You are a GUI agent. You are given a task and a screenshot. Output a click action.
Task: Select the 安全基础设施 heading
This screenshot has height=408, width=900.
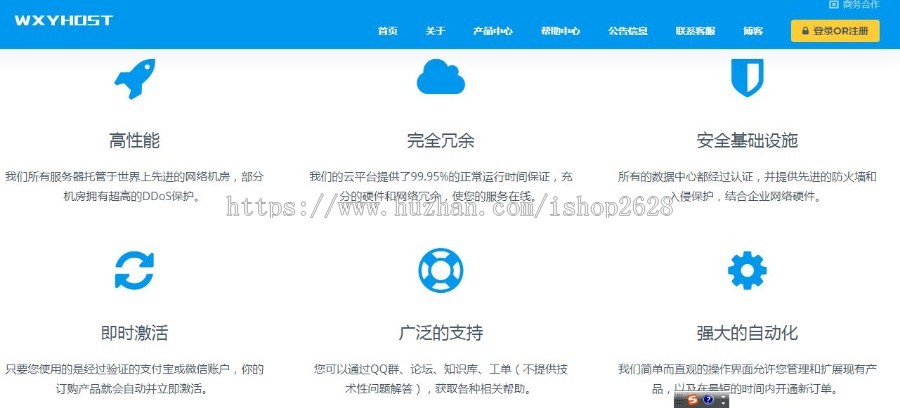pos(747,141)
